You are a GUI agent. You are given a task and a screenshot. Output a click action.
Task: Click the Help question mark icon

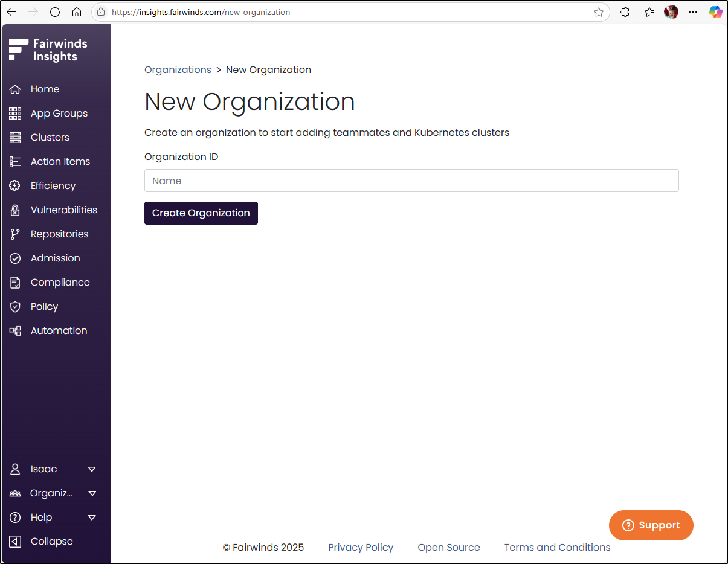(16, 518)
